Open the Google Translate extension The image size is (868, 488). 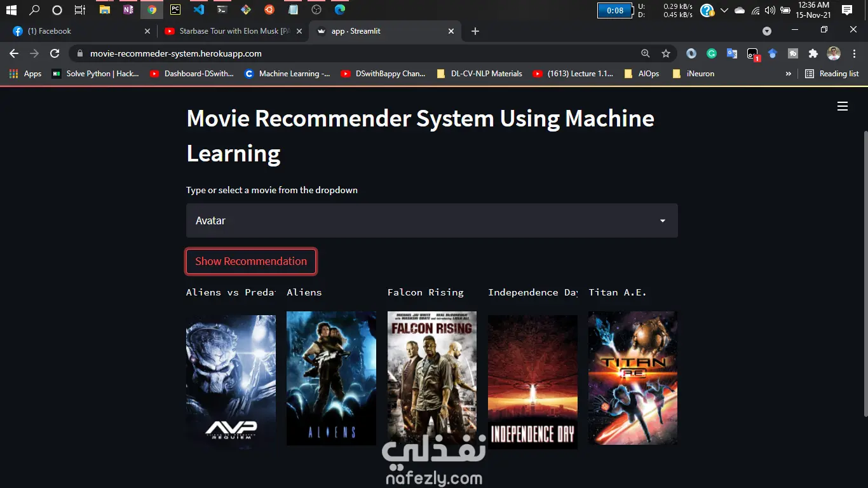coord(732,53)
